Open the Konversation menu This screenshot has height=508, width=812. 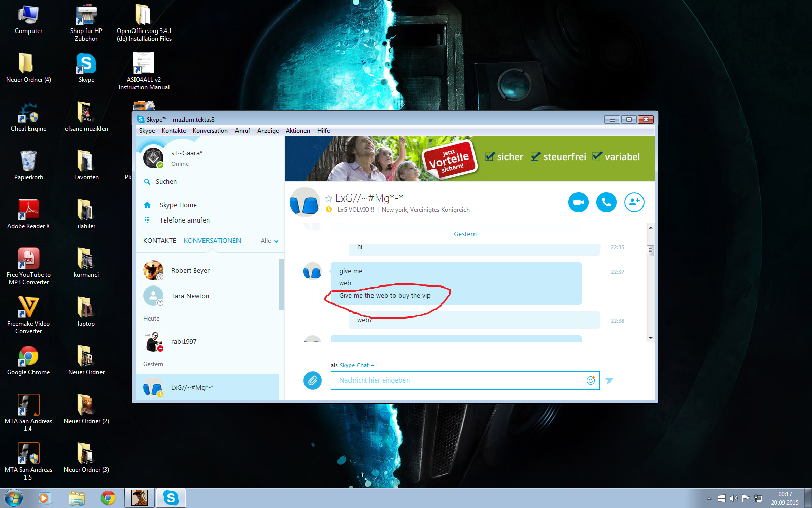210,131
